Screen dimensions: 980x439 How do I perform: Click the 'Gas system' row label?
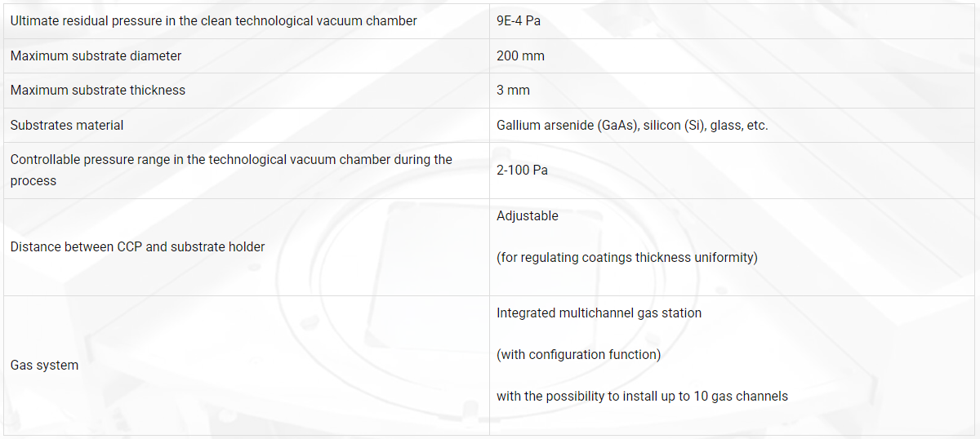[x=44, y=366]
